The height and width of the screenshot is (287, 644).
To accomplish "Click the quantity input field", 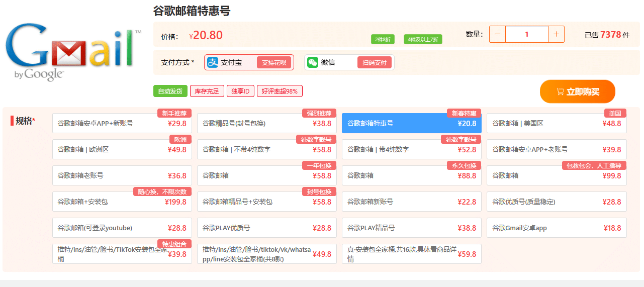I will [x=527, y=34].
